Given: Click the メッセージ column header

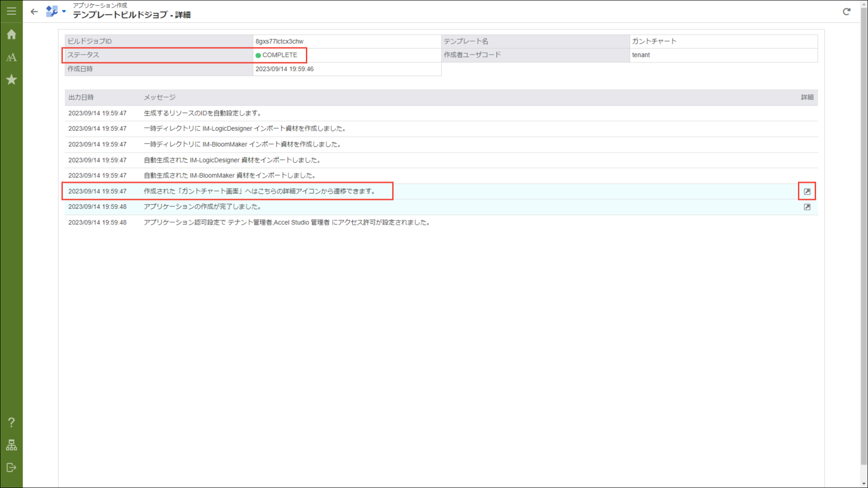Looking at the screenshot, I should (x=160, y=98).
